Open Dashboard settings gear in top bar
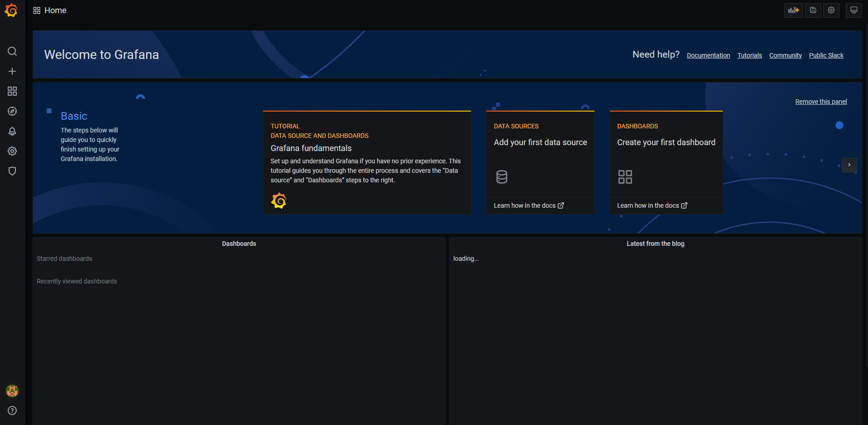 [831, 10]
